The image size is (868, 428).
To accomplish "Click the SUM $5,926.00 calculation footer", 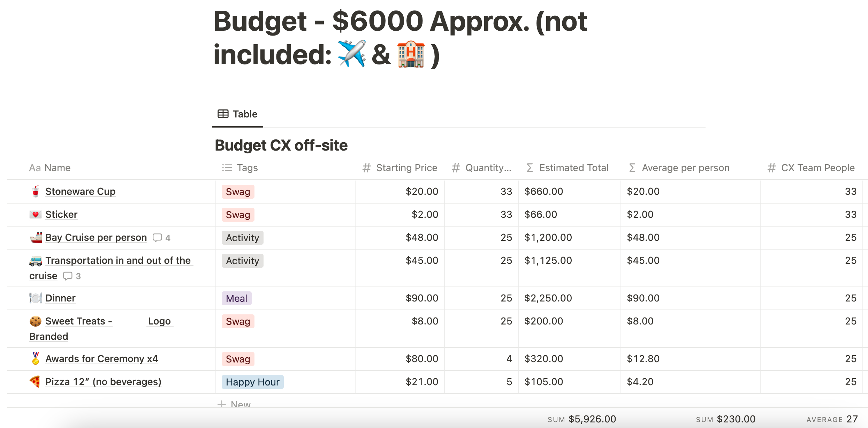I will (581, 419).
